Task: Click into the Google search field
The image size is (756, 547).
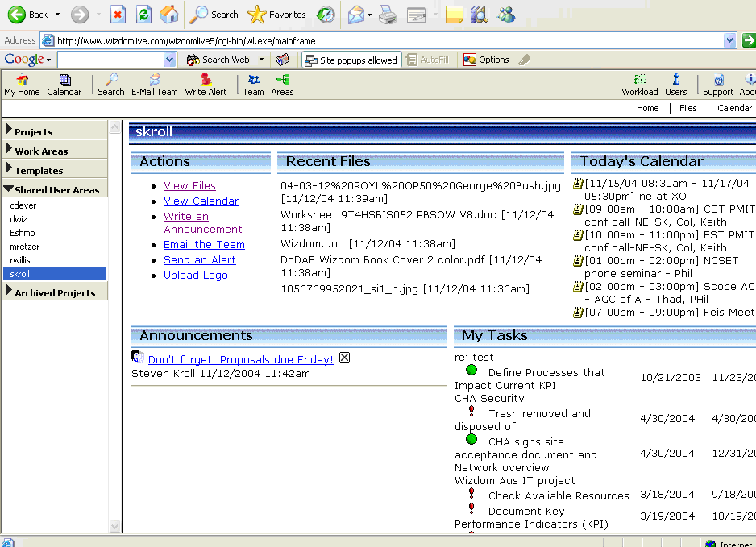Action: pyautogui.click(x=110, y=60)
